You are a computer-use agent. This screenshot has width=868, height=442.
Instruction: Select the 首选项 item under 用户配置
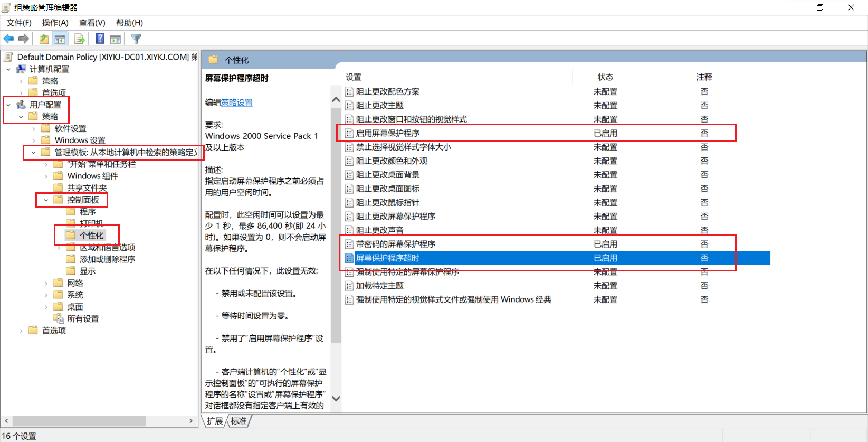(54, 331)
